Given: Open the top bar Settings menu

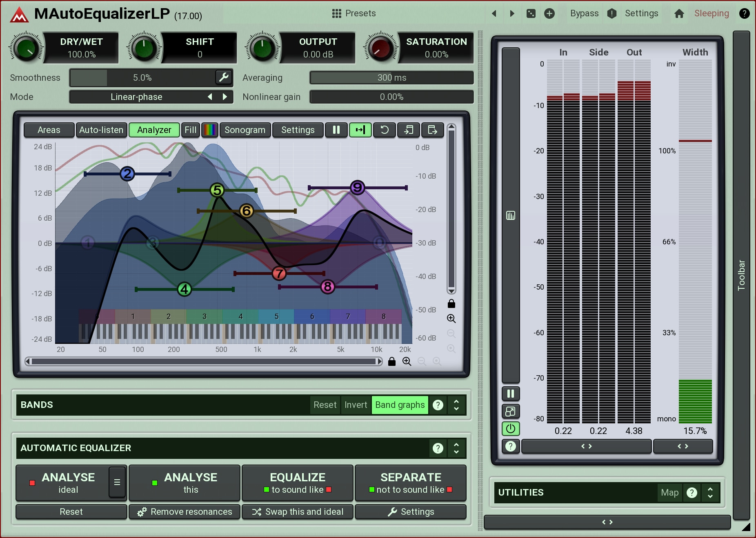Looking at the screenshot, I should [x=641, y=13].
